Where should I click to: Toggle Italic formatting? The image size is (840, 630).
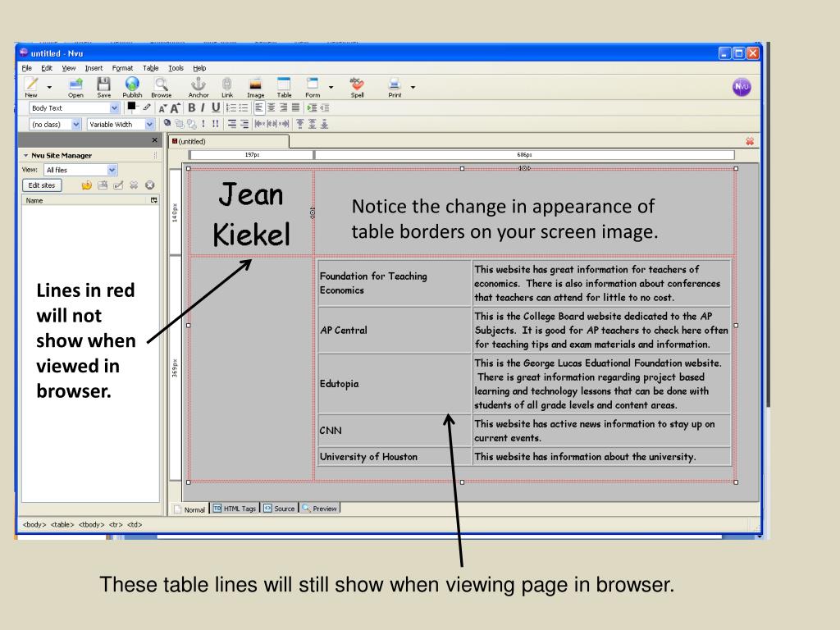tap(203, 107)
